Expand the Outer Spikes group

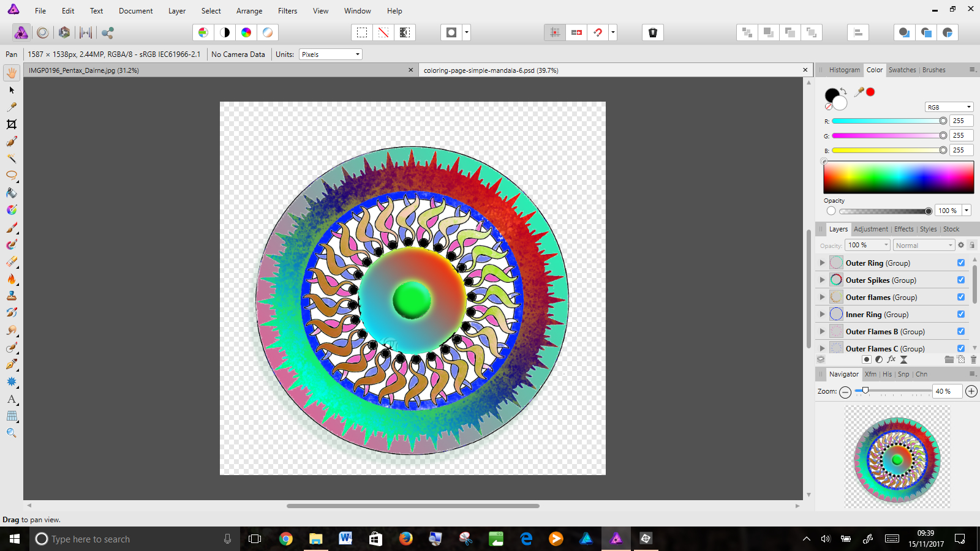(823, 280)
